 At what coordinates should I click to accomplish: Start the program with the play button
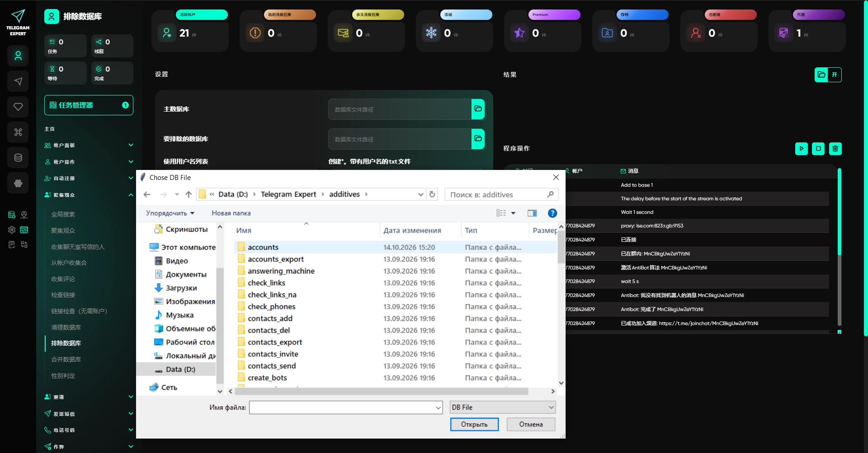tap(802, 148)
